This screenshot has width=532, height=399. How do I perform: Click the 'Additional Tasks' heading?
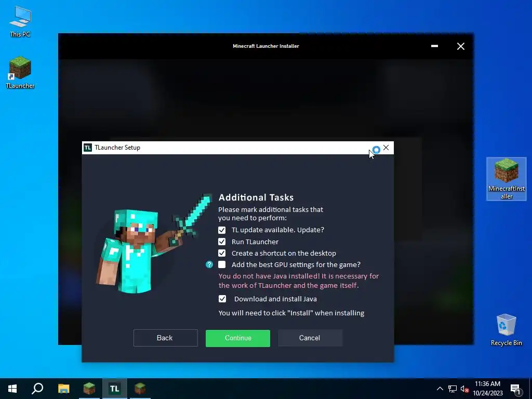256,197
